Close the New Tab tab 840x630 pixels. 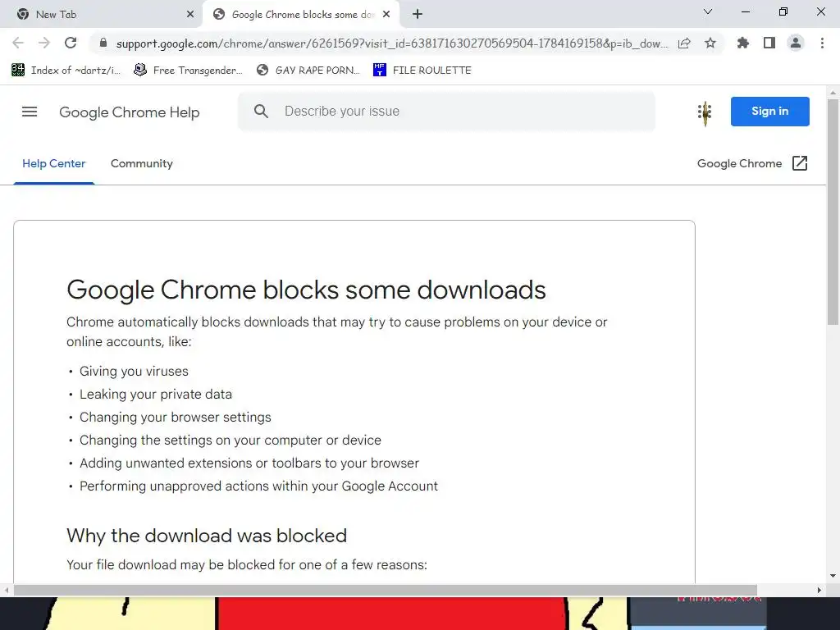(x=190, y=15)
